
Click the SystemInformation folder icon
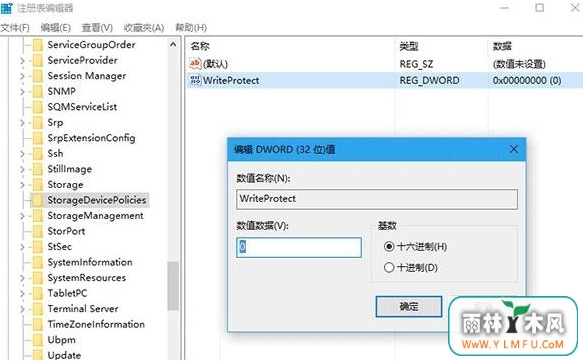(38, 262)
